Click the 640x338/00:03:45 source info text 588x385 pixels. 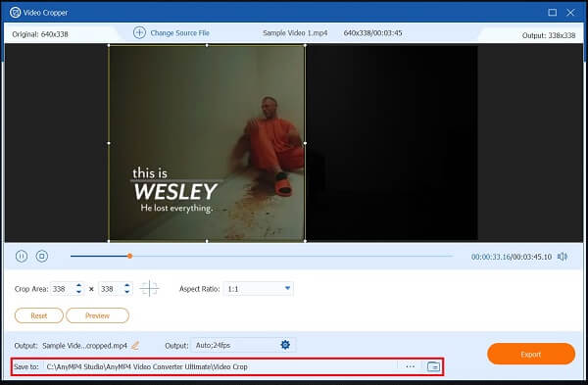coord(372,33)
